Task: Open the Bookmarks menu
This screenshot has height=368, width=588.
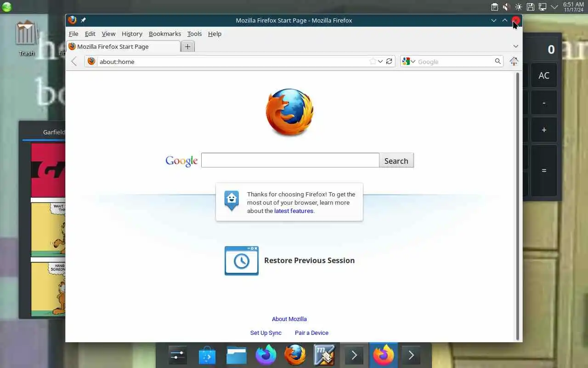Action: tap(165, 34)
